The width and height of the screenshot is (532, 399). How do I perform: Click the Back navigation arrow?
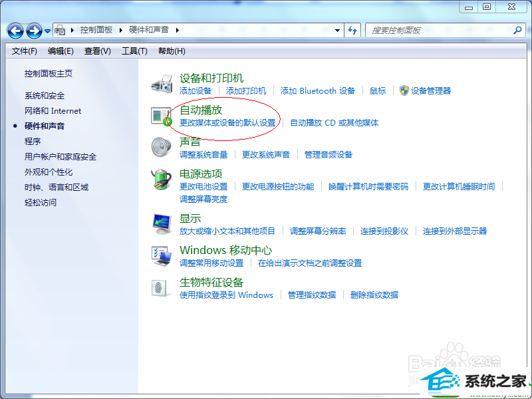15,31
